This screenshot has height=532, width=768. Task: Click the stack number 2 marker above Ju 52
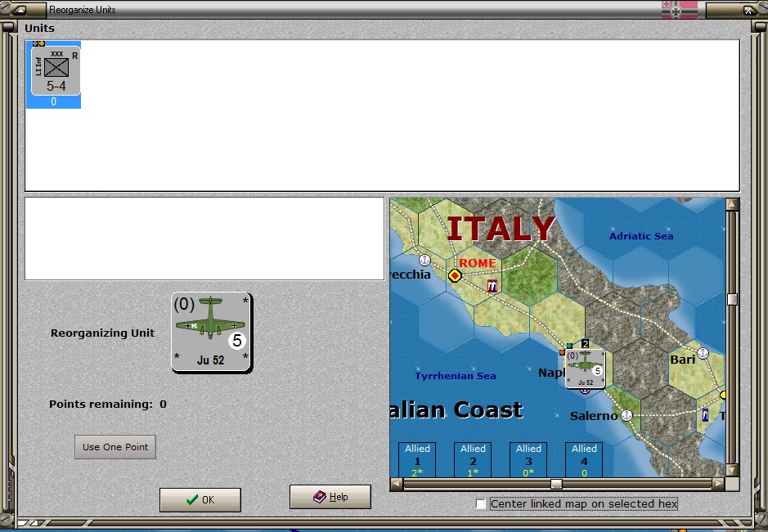click(585, 344)
